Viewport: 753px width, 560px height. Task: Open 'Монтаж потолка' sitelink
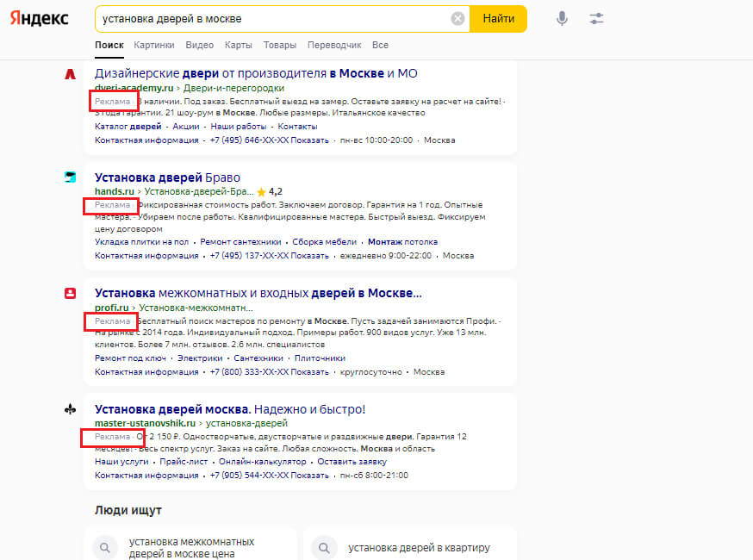pyautogui.click(x=402, y=242)
